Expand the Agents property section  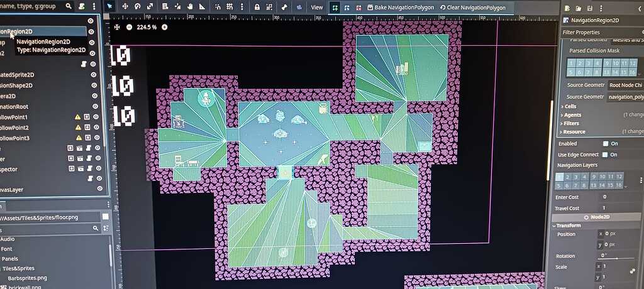point(572,115)
